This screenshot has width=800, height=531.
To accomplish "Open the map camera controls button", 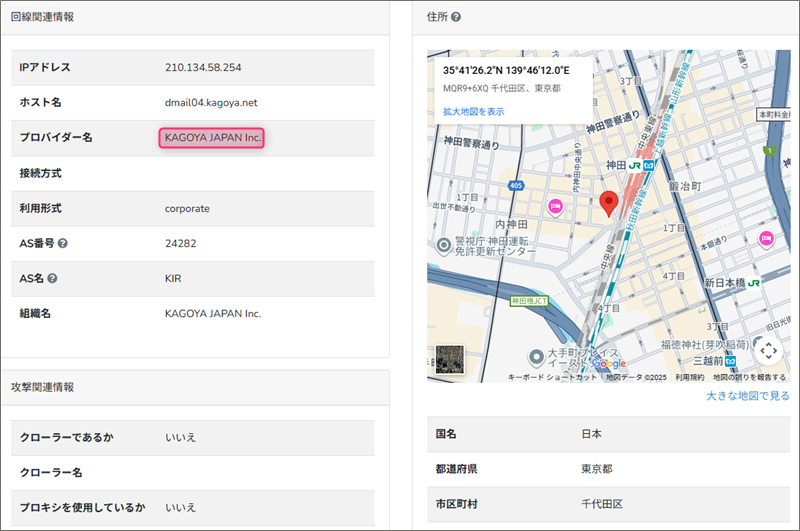I will (767, 350).
